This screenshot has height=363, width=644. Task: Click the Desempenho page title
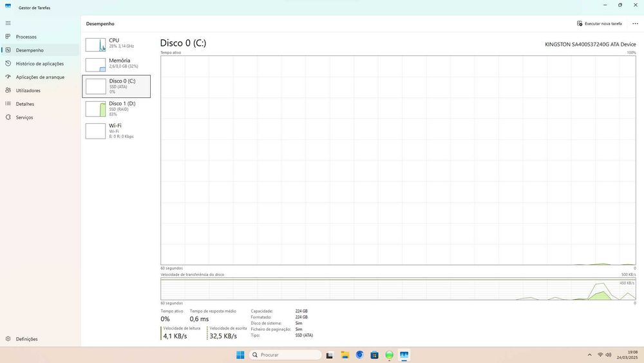[x=100, y=24]
